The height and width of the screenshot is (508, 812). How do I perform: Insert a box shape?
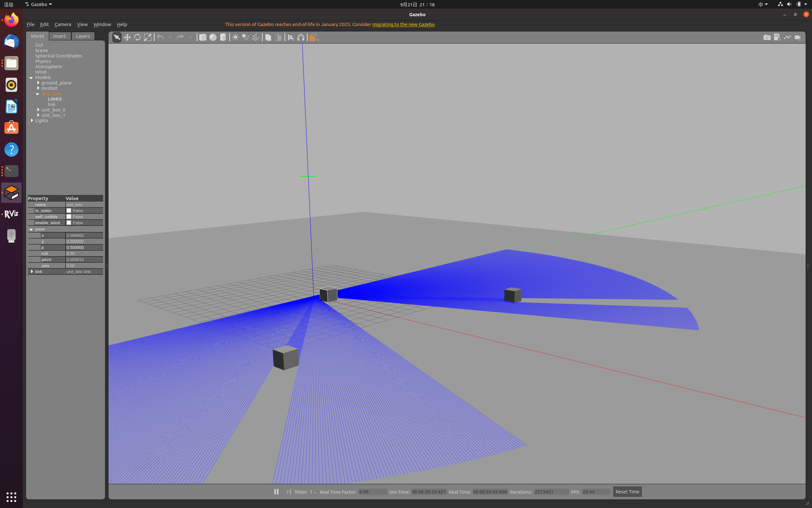tap(203, 37)
